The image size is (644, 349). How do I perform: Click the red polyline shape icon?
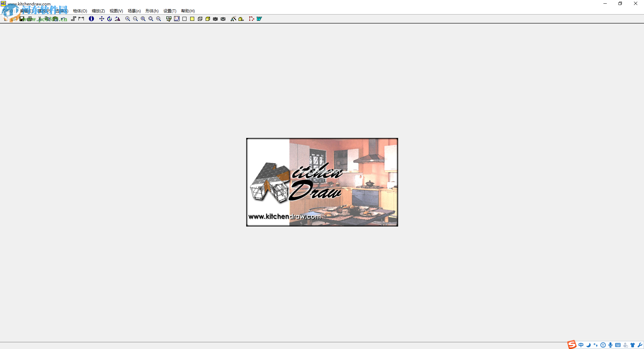[x=251, y=19]
